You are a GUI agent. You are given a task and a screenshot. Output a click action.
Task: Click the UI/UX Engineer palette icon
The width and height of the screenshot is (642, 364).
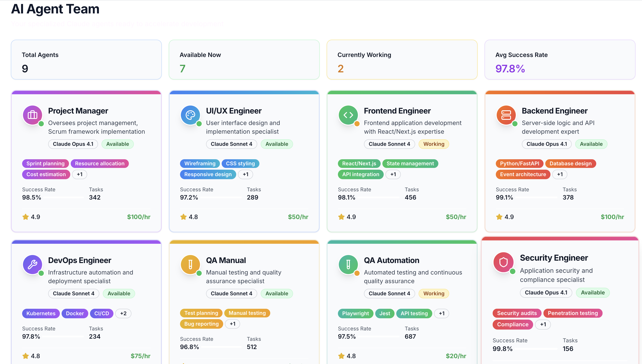pyautogui.click(x=190, y=115)
